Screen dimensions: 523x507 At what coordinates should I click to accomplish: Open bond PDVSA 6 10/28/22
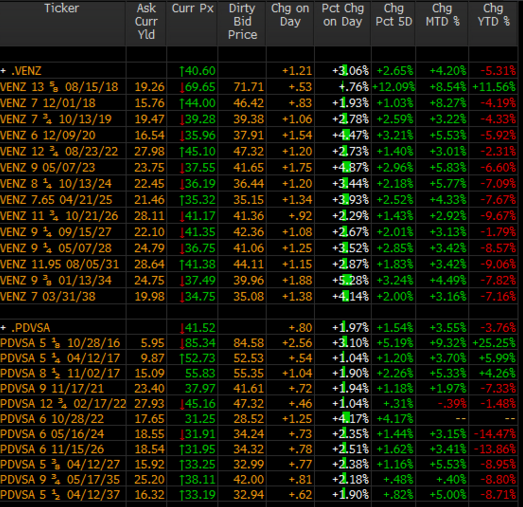(52, 419)
